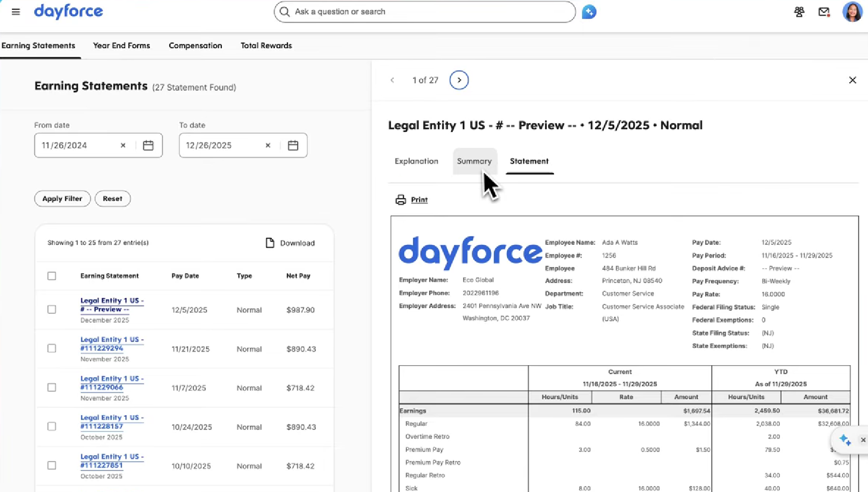
Task: Check the 10/24/2025 statement row checkbox
Action: (52, 426)
